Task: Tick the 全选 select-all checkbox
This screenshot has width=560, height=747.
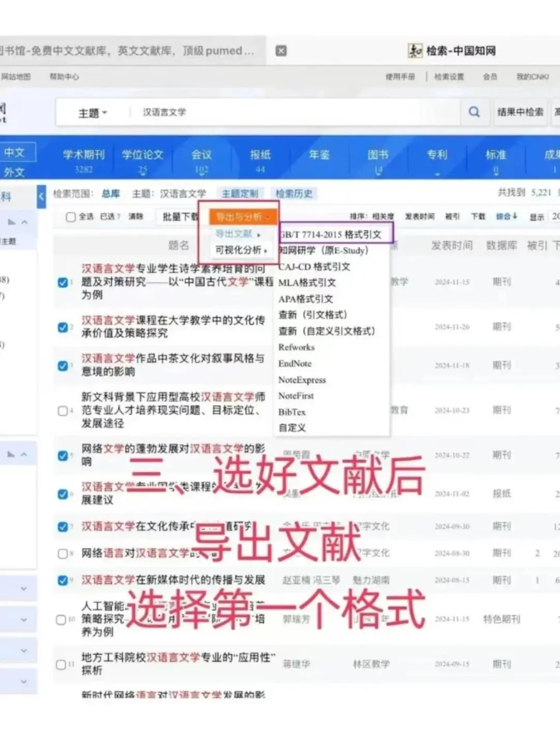Action: 71,217
